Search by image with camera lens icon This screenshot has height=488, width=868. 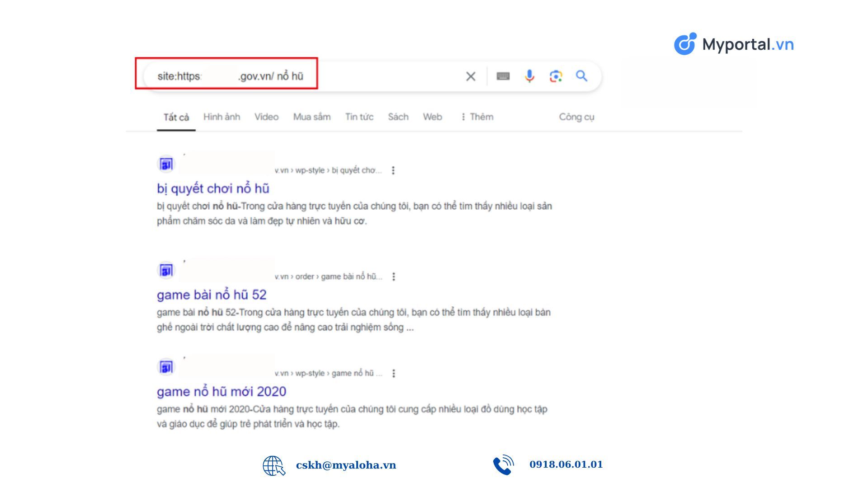556,76
